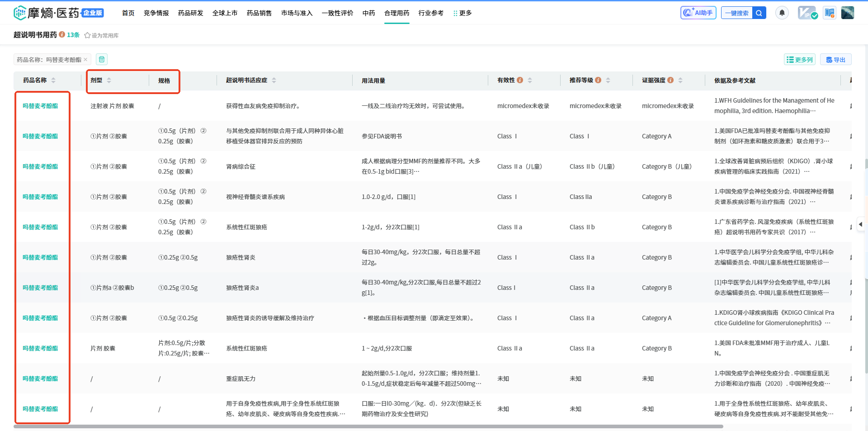Screen dimensions: 868x431
Task: Open the user avatar thumbnail
Action: pos(848,13)
